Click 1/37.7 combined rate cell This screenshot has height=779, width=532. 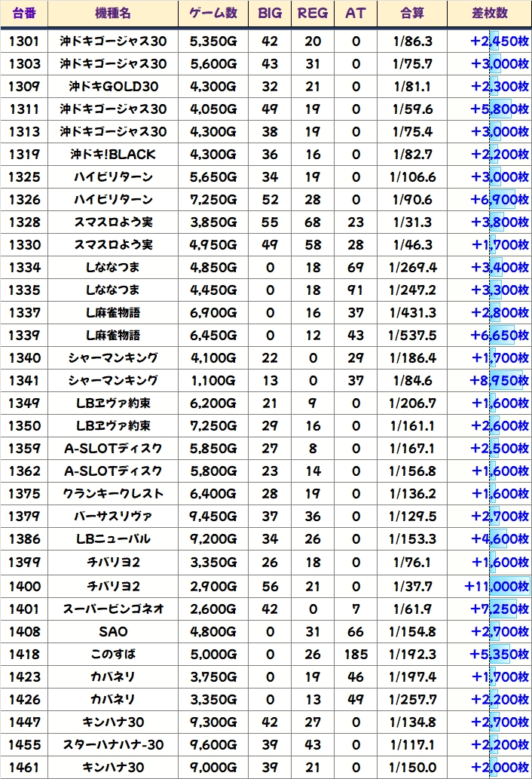[x=412, y=586]
